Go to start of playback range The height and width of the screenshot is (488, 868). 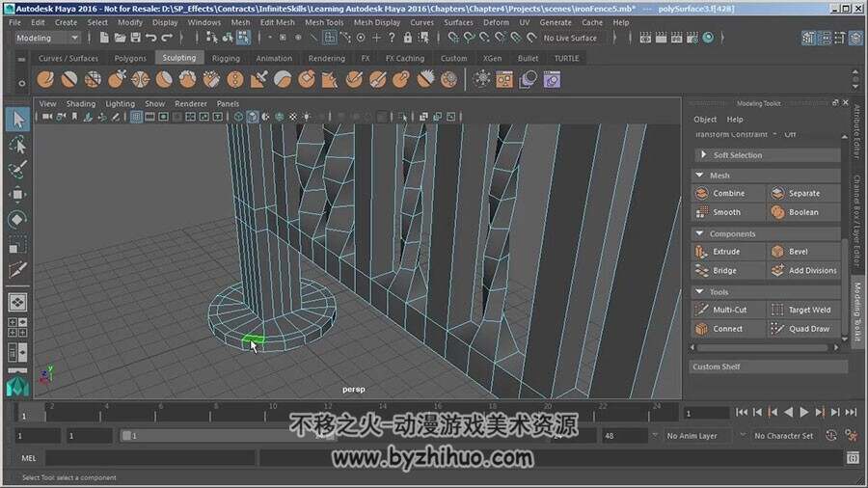(742, 412)
